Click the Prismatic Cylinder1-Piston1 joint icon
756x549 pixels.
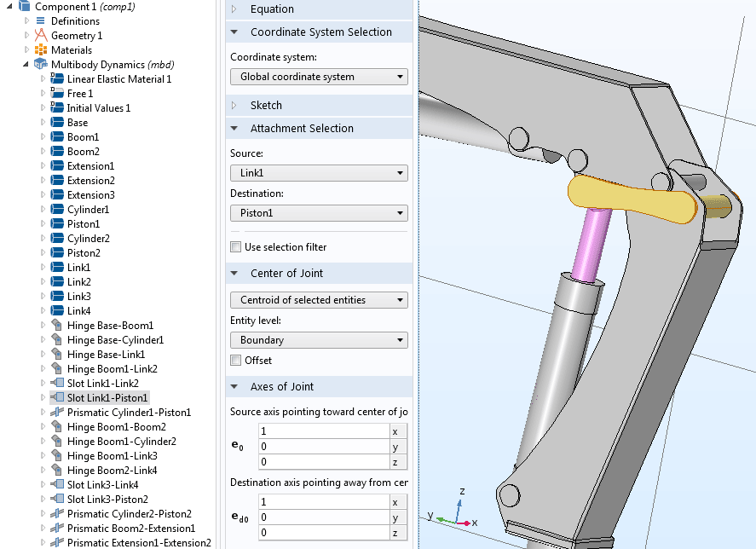(x=57, y=413)
